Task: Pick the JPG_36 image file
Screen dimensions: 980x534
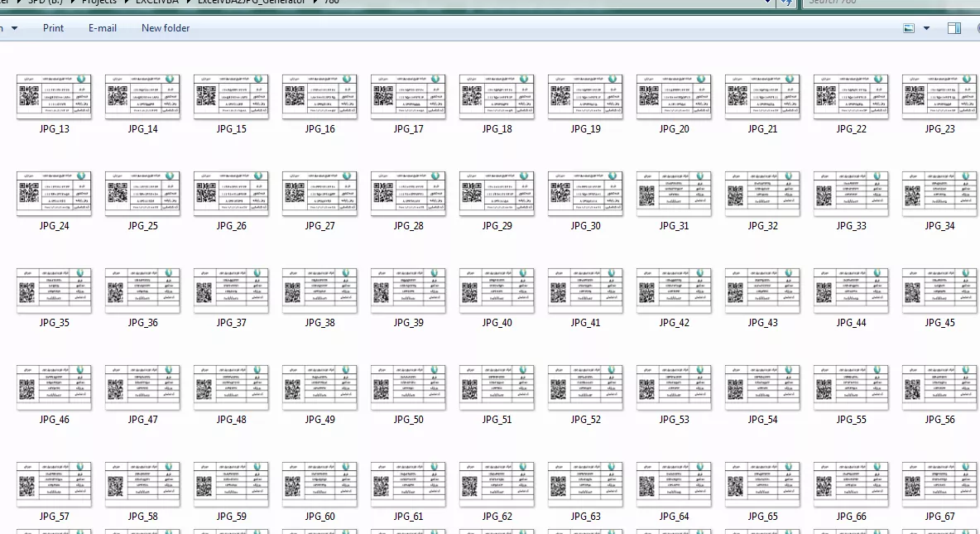Action: (142, 290)
